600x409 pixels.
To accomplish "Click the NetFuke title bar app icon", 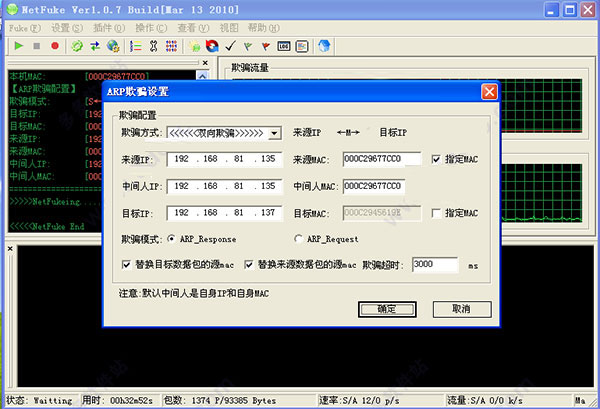I will [12, 9].
